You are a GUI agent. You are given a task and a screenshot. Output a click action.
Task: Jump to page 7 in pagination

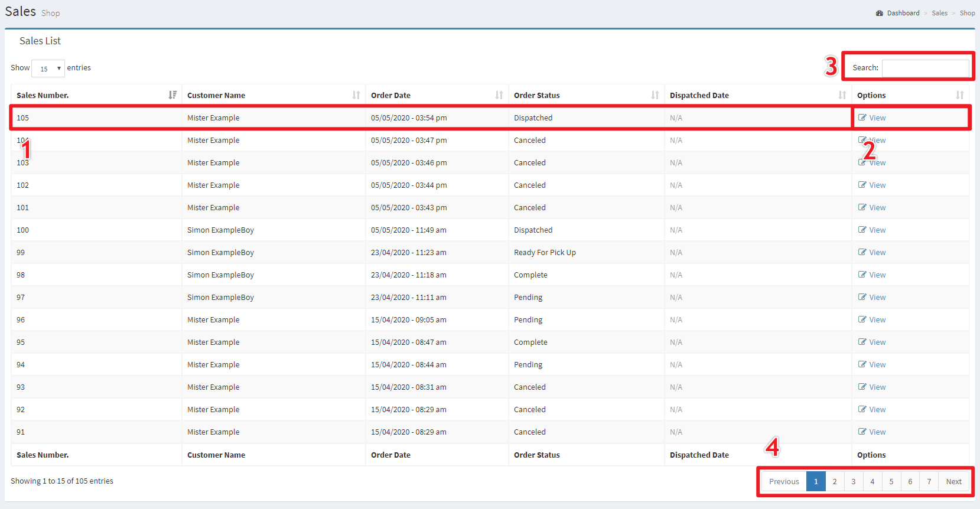tap(929, 482)
